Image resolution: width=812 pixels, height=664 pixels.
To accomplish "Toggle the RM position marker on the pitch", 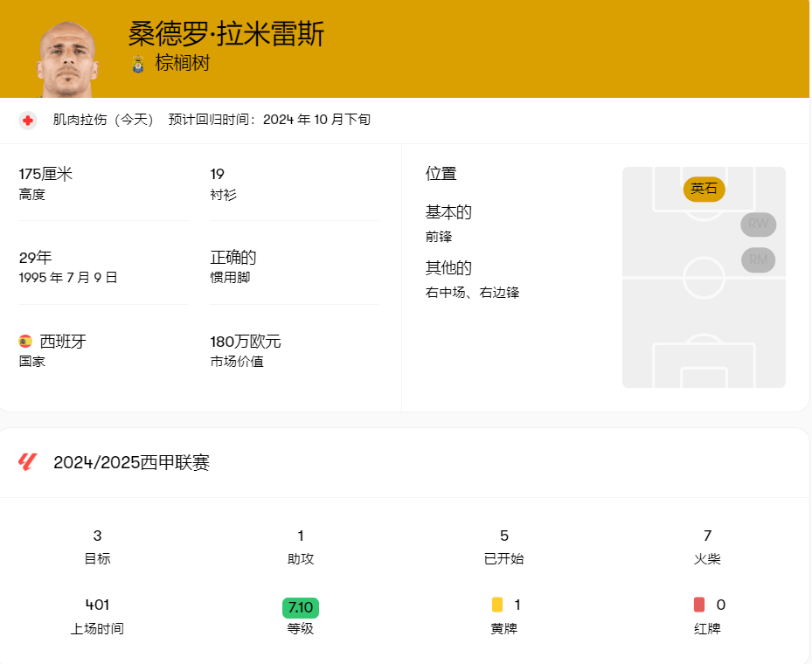I will point(758,259).
